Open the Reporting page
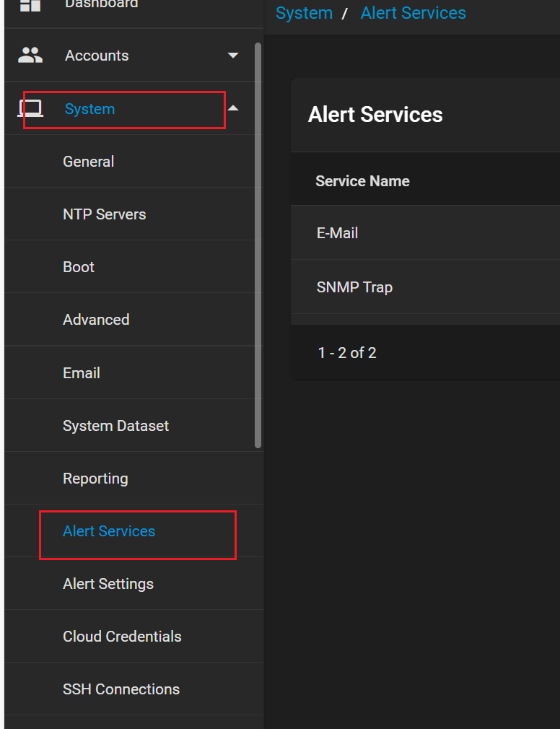 (x=95, y=479)
